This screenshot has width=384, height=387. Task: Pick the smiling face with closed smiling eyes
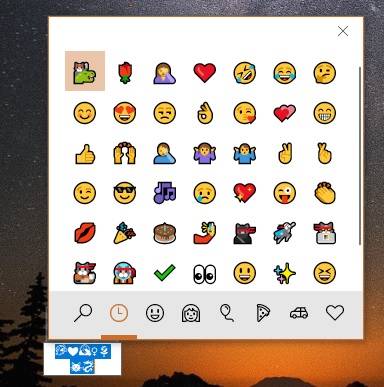[x=85, y=113]
